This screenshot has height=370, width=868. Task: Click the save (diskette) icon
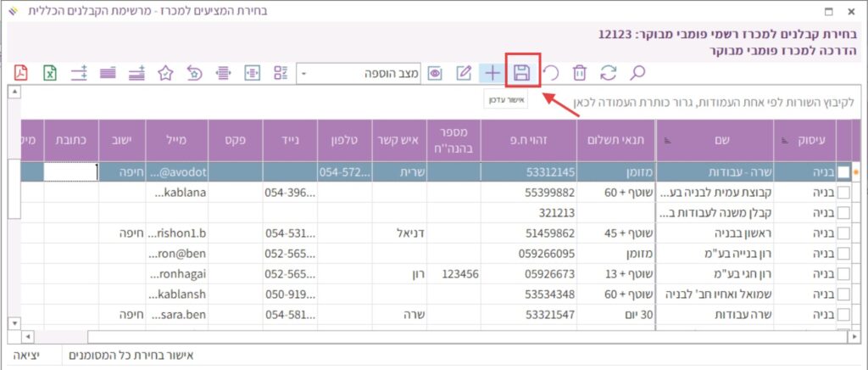[x=522, y=72]
